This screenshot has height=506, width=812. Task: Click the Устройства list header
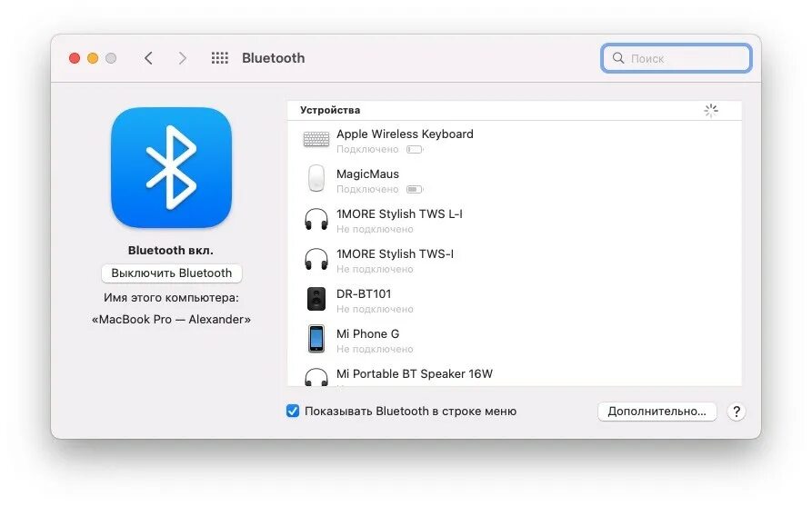tap(330, 110)
